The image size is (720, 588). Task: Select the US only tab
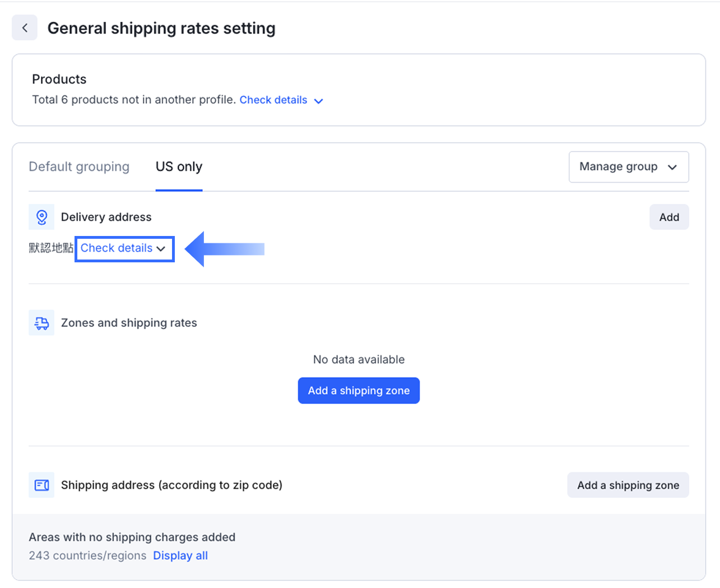[179, 167]
